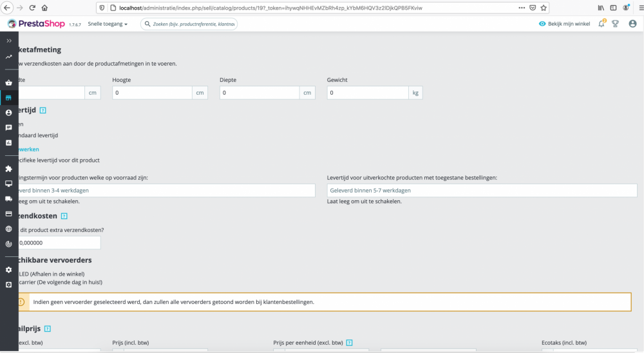Reload the page in browser
The image size is (644, 353).
click(32, 8)
